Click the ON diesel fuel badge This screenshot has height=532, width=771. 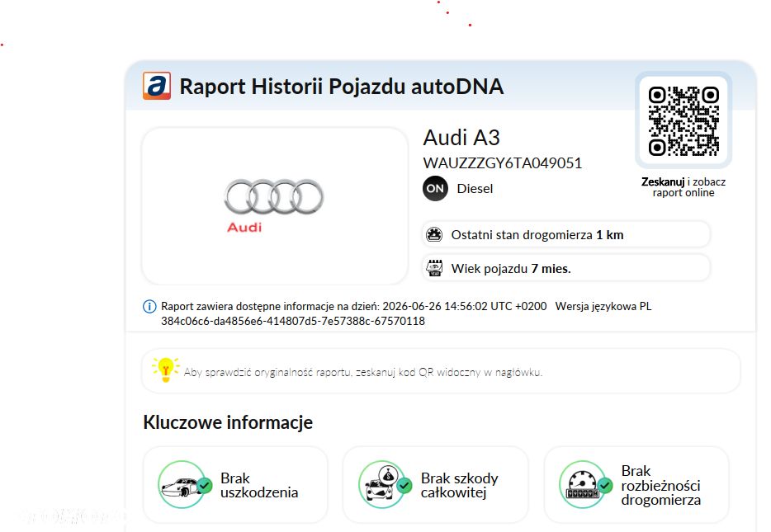(x=435, y=189)
